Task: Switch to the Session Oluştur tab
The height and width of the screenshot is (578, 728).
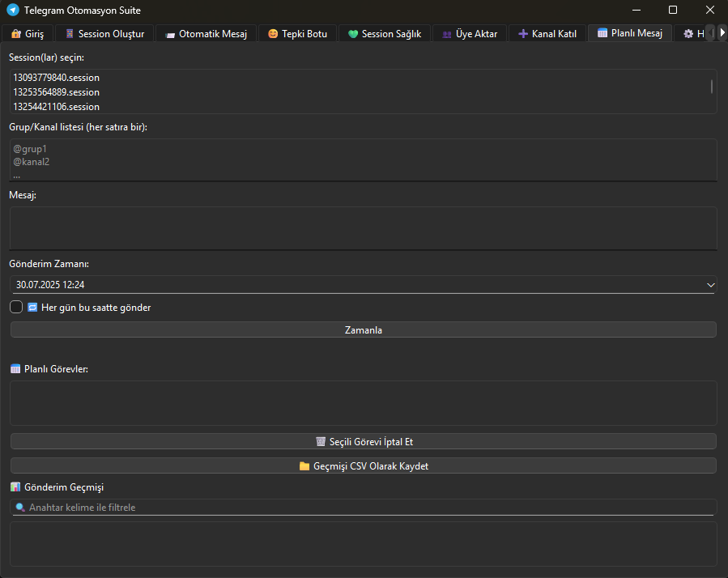Action: pos(104,34)
